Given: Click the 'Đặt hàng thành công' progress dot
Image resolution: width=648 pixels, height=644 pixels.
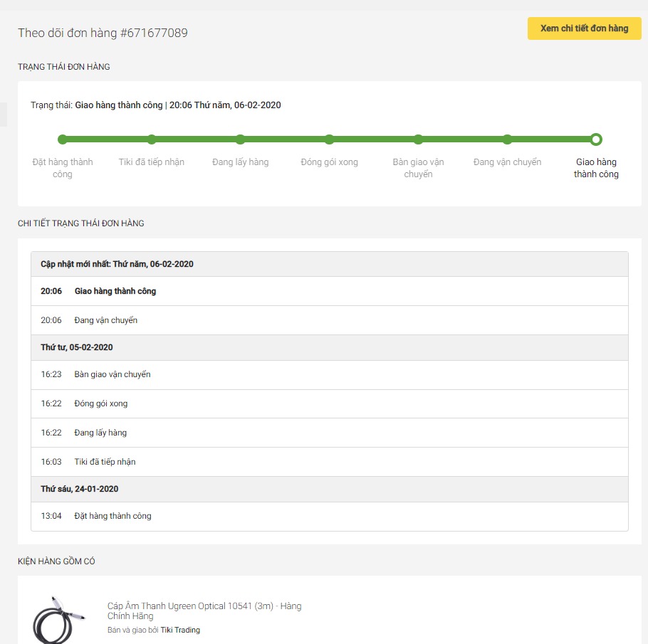Looking at the screenshot, I should pyautogui.click(x=63, y=139).
